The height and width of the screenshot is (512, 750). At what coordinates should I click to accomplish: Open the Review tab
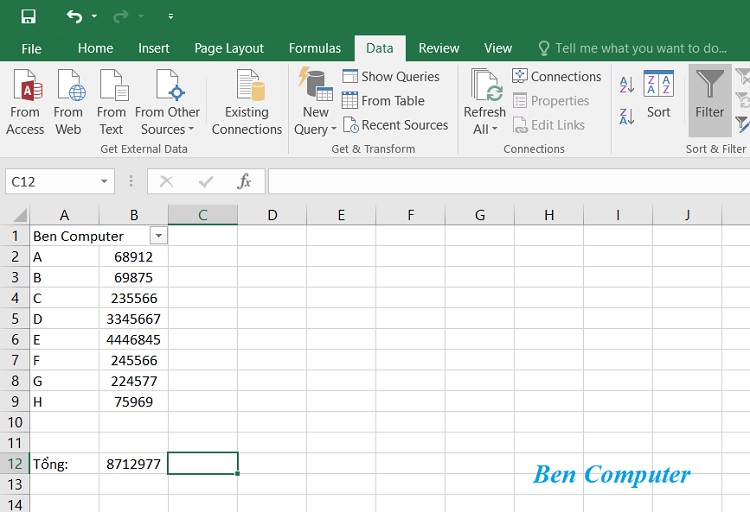coord(439,48)
